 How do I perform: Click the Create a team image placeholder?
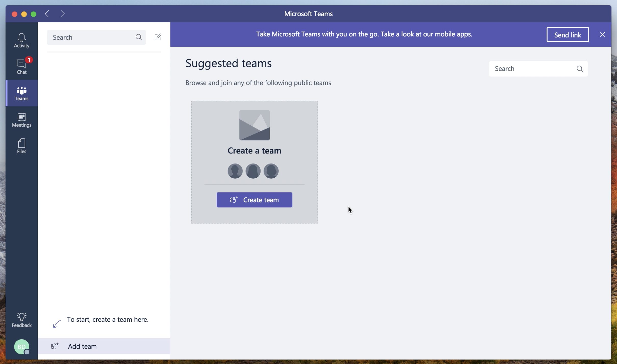click(x=254, y=125)
